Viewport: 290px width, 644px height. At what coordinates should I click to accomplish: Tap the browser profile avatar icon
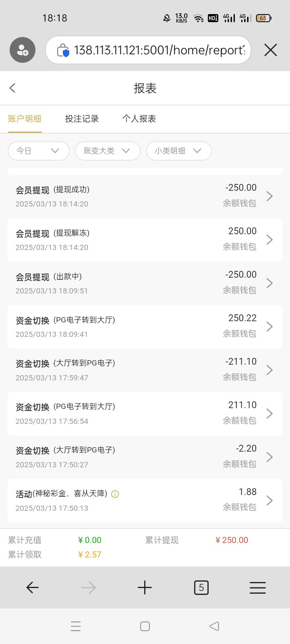click(23, 50)
